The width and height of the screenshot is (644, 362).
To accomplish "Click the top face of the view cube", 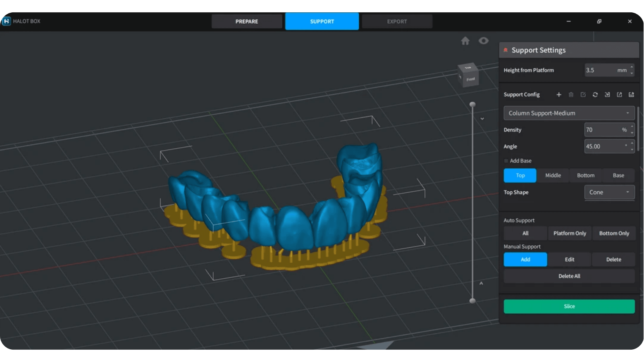I will [x=468, y=68].
